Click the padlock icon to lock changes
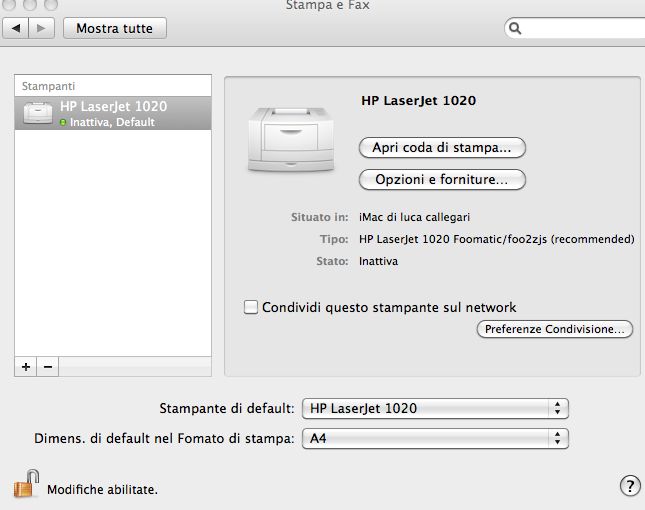This screenshot has height=510, width=645. tap(27, 484)
